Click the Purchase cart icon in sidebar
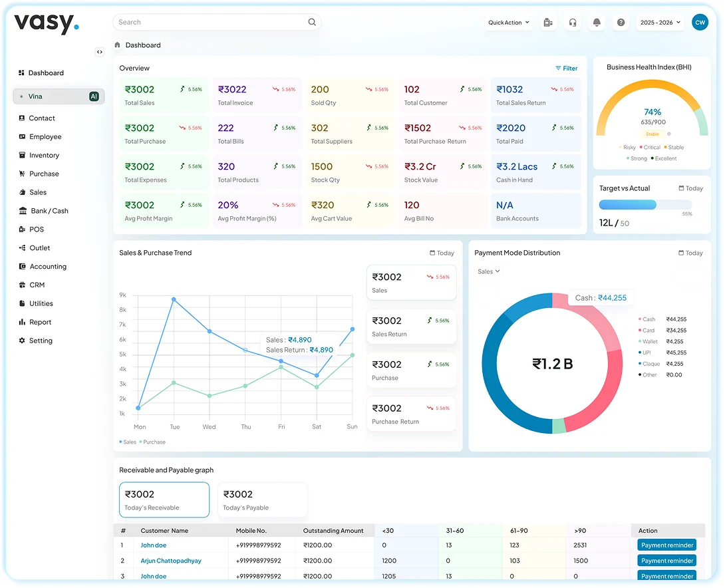725x588 pixels. click(22, 174)
